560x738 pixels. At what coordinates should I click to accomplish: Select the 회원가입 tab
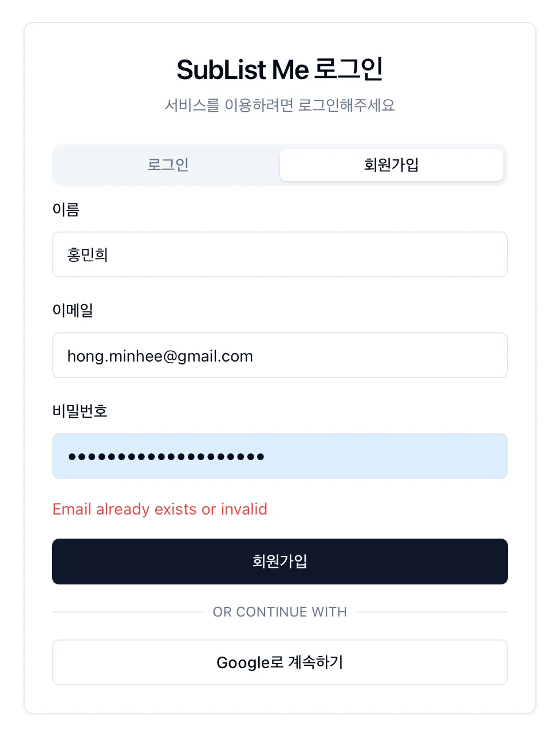tap(391, 165)
